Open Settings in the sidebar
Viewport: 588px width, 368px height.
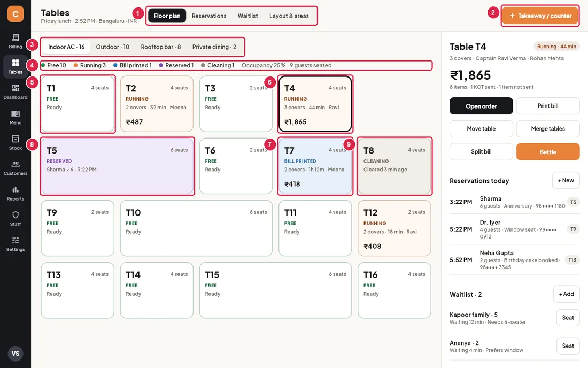(16, 244)
